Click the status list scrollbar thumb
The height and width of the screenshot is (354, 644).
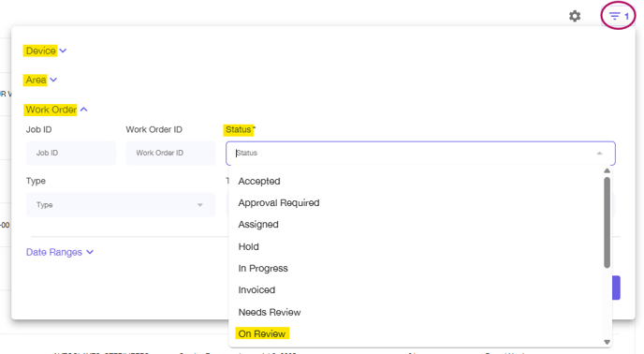click(x=607, y=223)
